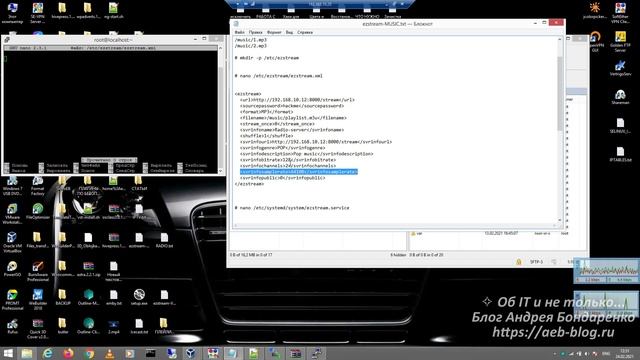Click the lock icon in WinSCP status bar

(518, 262)
